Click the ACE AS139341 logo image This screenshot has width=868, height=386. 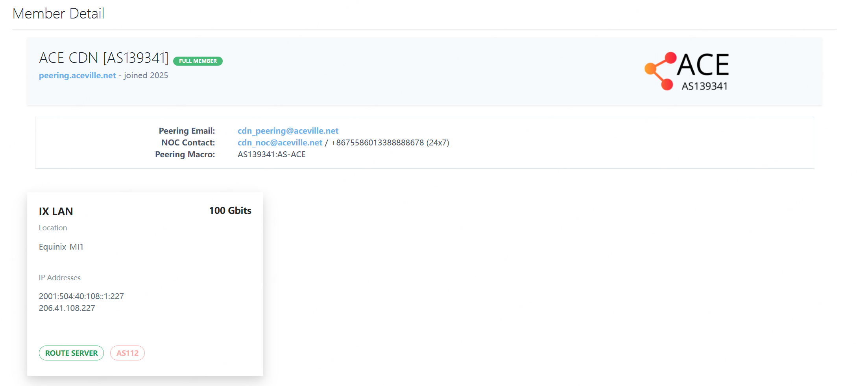[x=687, y=71]
